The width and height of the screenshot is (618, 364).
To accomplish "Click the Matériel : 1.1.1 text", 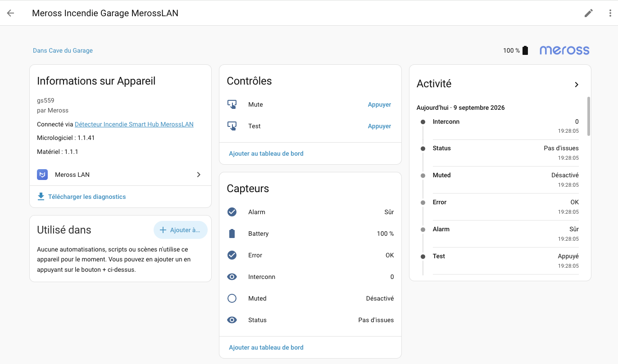I will (x=58, y=152).
